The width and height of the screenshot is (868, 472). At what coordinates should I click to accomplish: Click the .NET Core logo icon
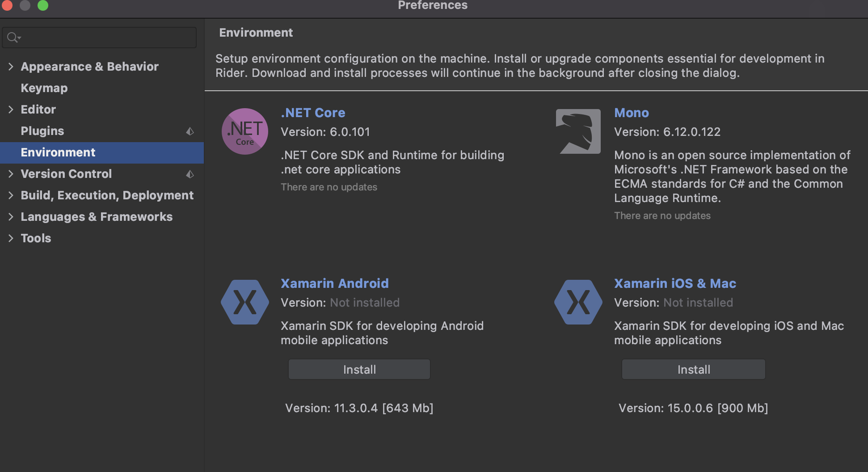pos(245,131)
